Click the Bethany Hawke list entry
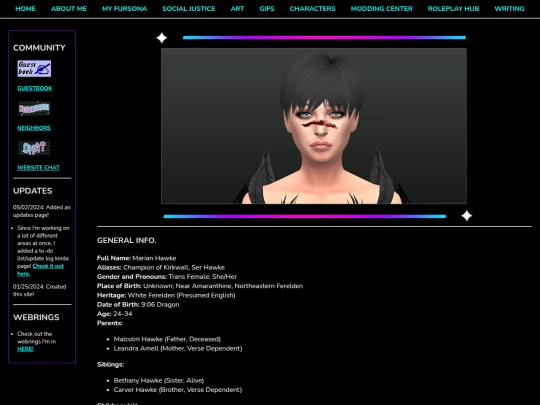This screenshot has width=540, height=405. click(159, 381)
